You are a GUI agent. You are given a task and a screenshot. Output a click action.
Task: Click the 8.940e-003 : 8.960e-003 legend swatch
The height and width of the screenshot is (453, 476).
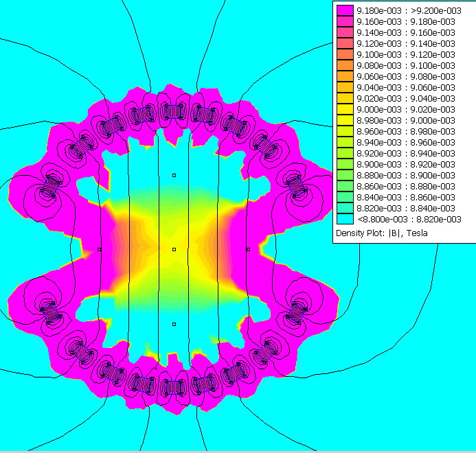(344, 142)
